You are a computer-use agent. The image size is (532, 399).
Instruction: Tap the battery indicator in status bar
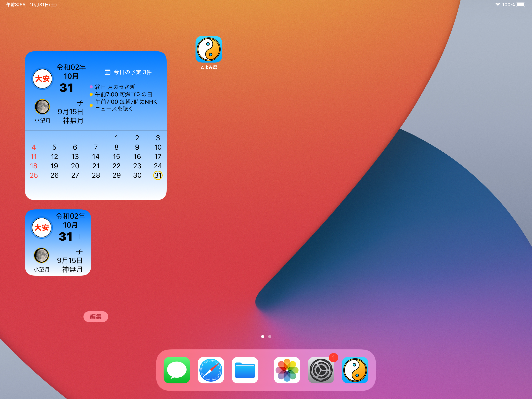[x=521, y=4]
